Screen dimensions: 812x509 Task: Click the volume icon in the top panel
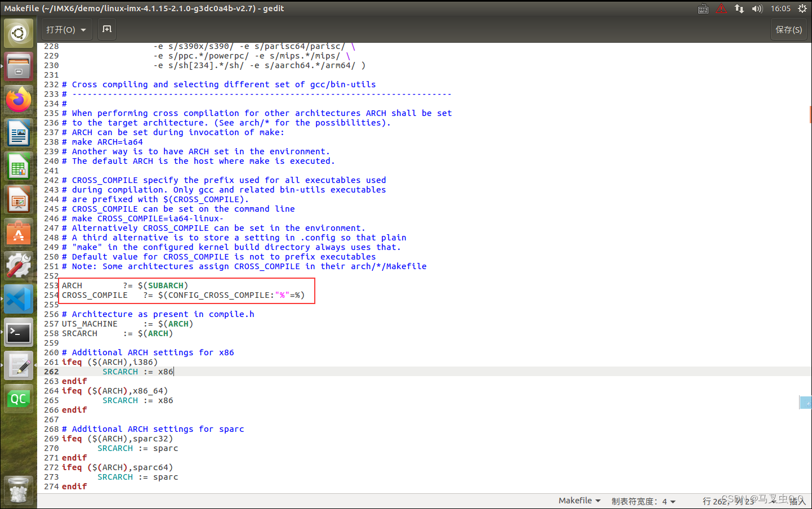click(757, 8)
